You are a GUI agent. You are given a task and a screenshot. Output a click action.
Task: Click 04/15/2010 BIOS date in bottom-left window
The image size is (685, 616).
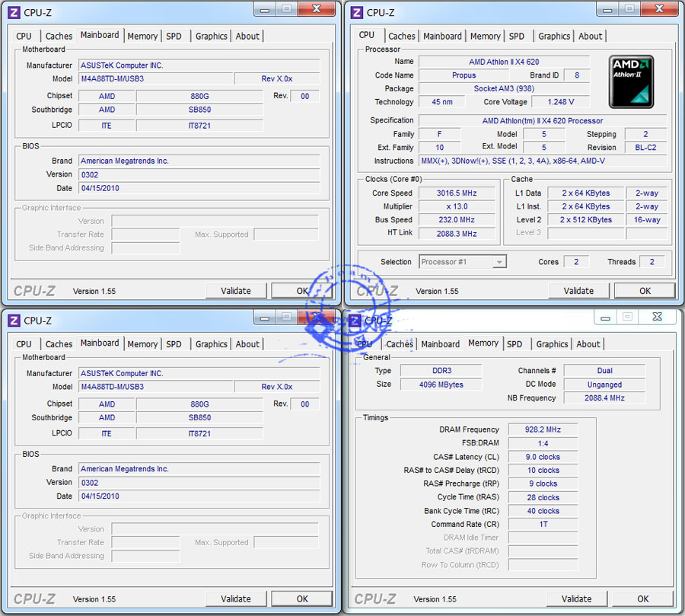pos(199,496)
